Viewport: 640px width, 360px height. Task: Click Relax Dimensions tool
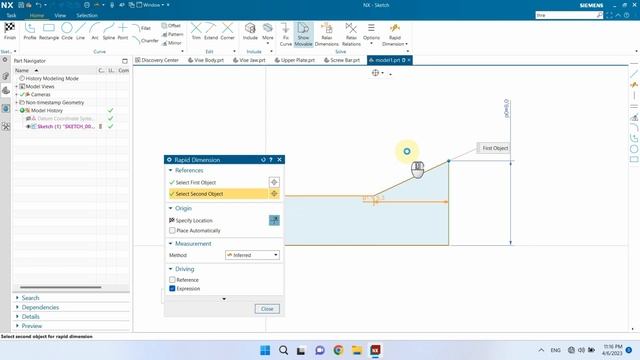click(327, 34)
